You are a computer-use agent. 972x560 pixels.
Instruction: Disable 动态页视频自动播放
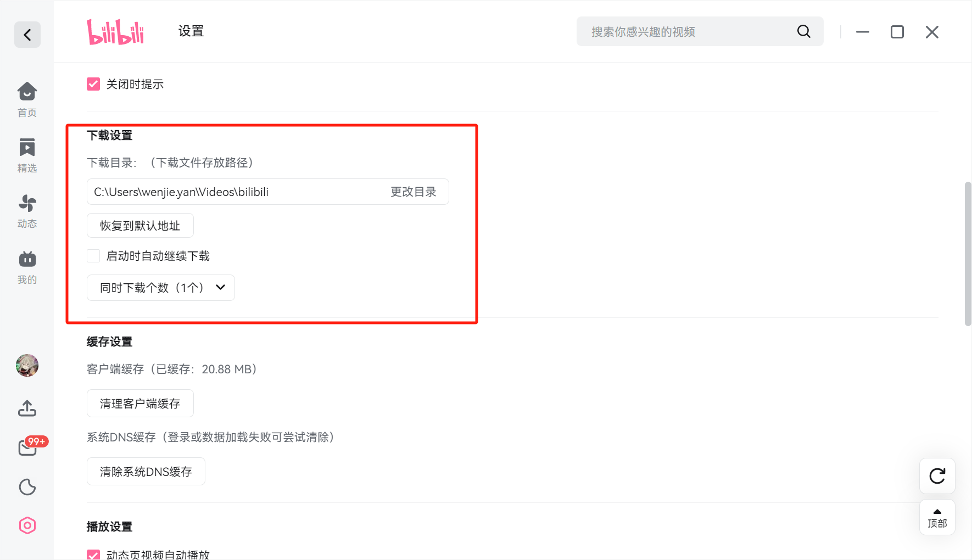click(x=93, y=555)
